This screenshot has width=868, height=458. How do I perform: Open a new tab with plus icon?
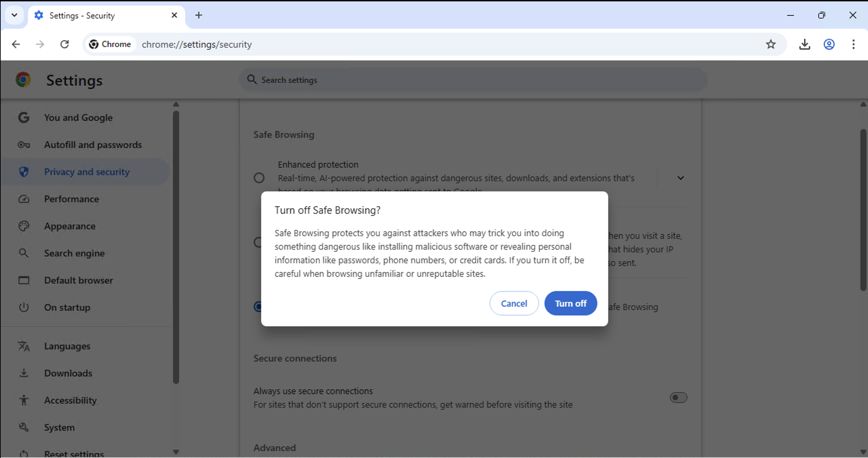pos(199,15)
